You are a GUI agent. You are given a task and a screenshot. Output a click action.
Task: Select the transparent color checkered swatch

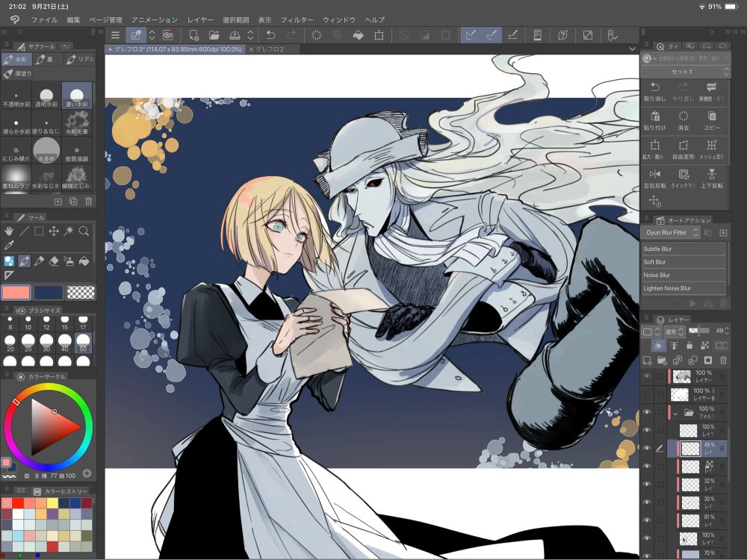[x=81, y=293]
